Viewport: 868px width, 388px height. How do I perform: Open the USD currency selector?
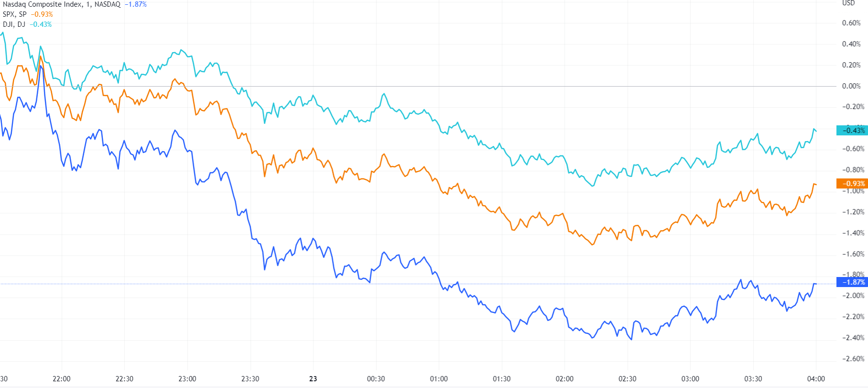848,3
